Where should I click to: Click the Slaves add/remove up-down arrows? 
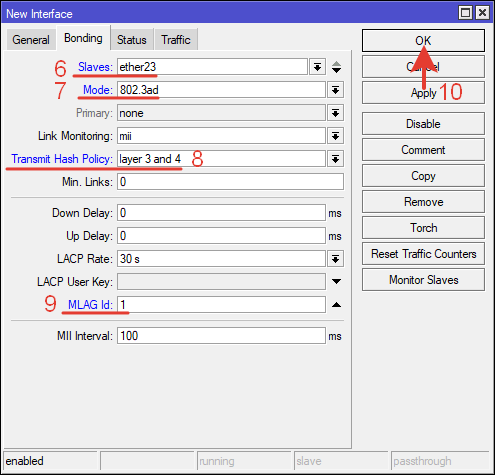pyautogui.click(x=336, y=67)
